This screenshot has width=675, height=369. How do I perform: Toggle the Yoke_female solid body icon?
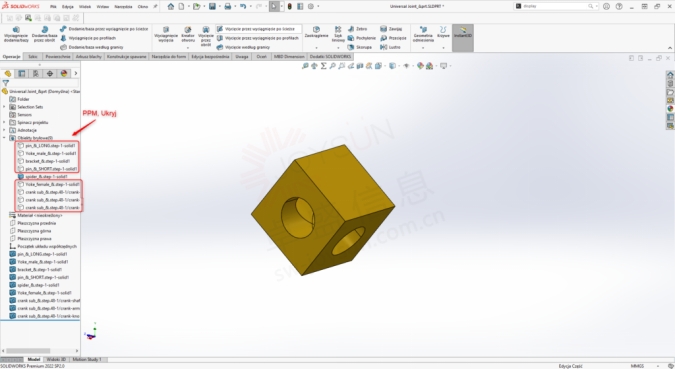(x=21, y=184)
